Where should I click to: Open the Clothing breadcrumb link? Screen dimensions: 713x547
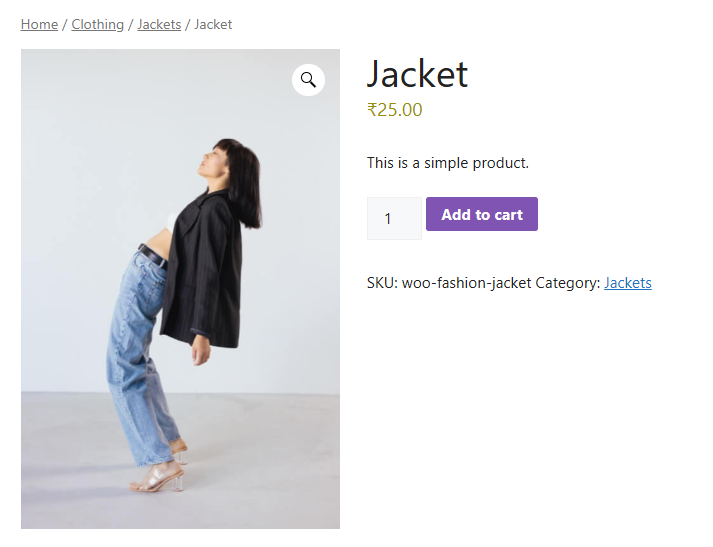pyautogui.click(x=97, y=24)
